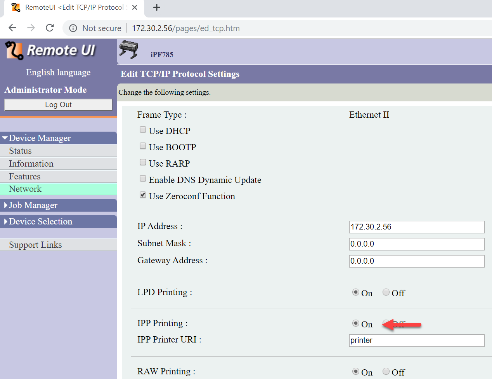This screenshot has height=379, width=492.
Task: Click Edit TCP/IP Protocol Settings heading
Action: pos(180,74)
